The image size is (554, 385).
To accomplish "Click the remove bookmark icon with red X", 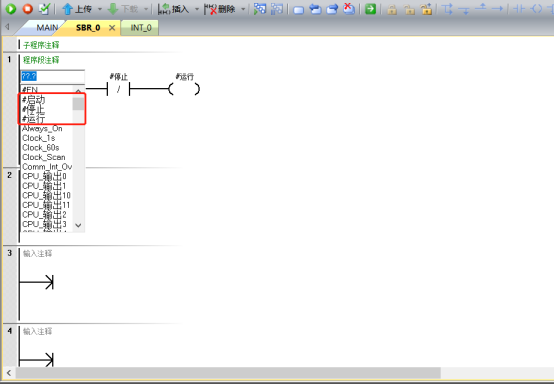I will [x=349, y=9].
